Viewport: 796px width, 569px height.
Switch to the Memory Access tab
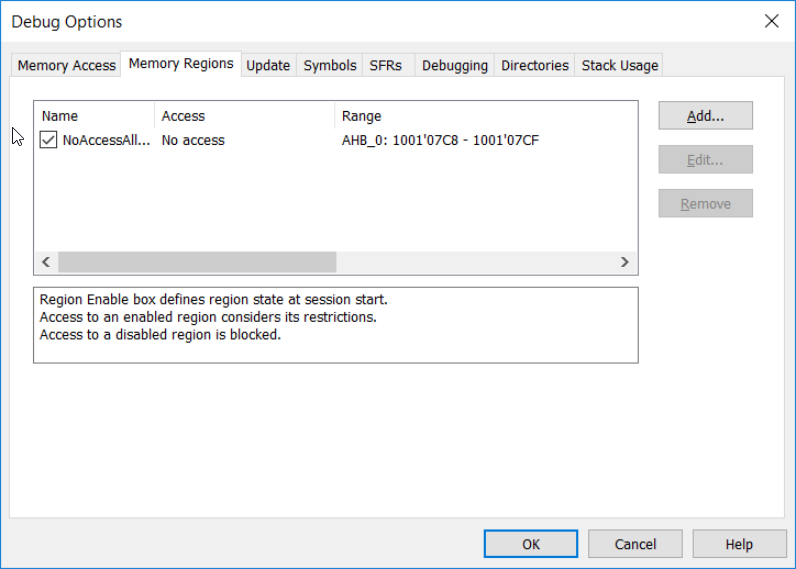[67, 65]
